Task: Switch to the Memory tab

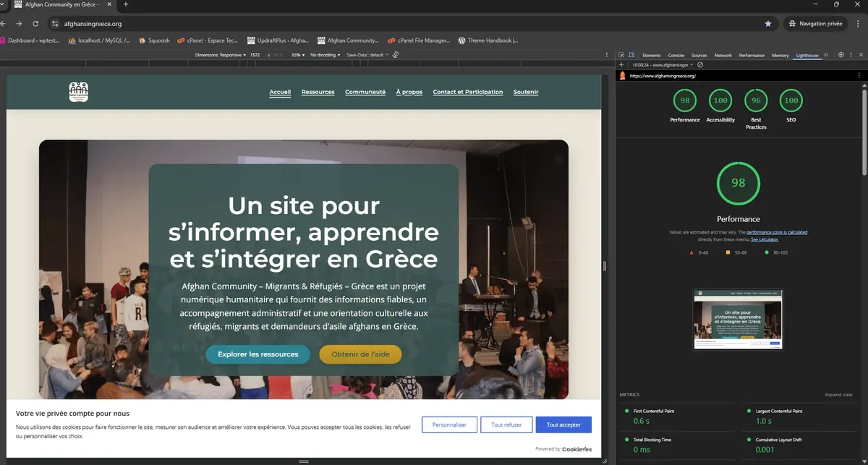Action: click(x=780, y=55)
